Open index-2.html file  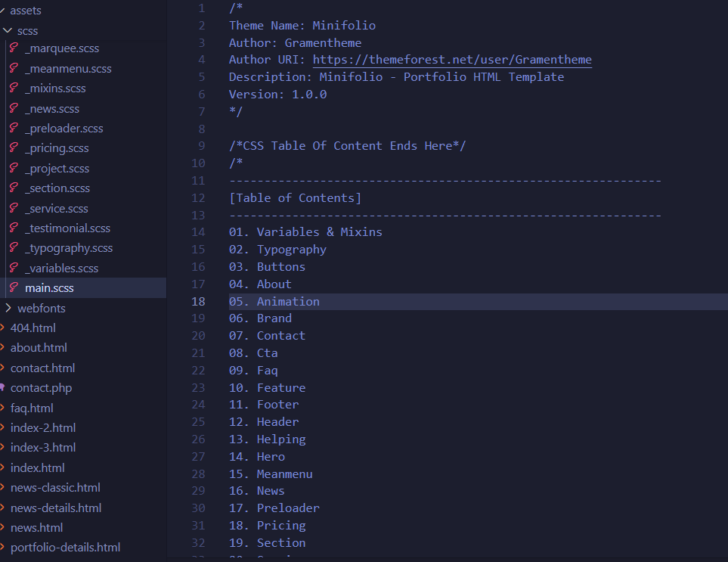click(x=43, y=428)
